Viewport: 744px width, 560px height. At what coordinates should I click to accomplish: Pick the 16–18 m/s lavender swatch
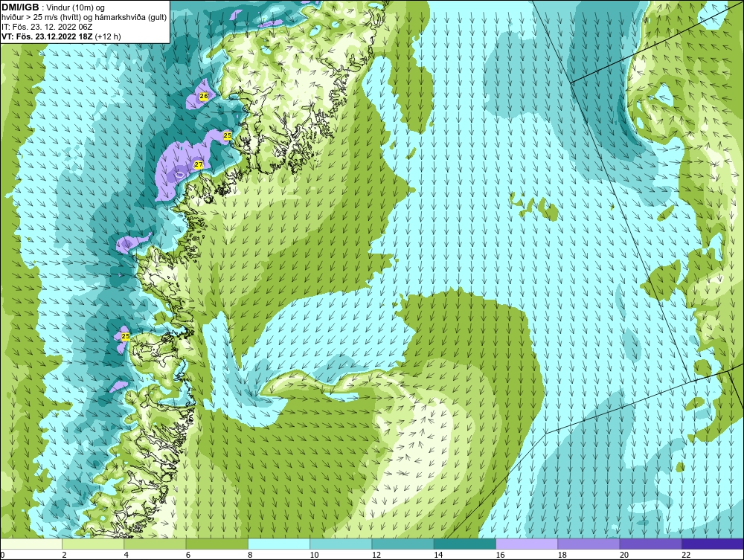[527, 544]
